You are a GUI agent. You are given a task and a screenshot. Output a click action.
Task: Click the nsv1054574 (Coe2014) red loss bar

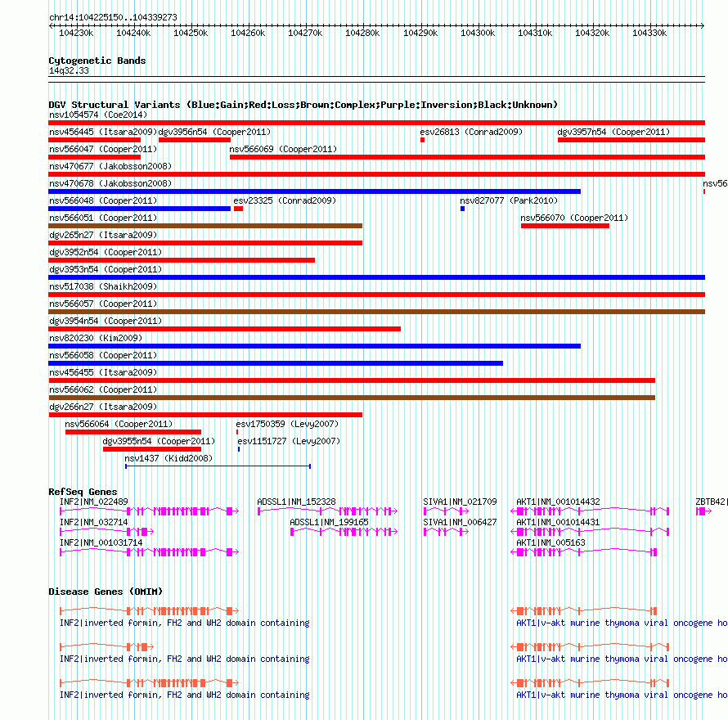376,123
